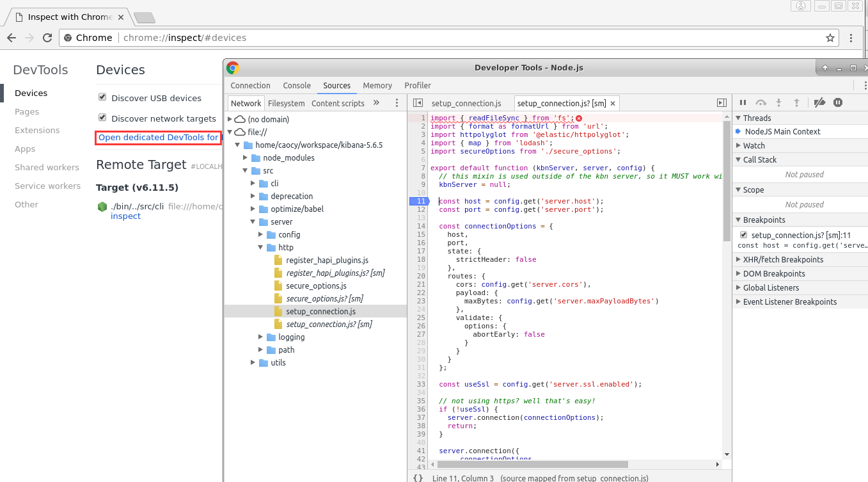Open the Profiler tab
This screenshot has width=868, height=482.
(418, 85)
